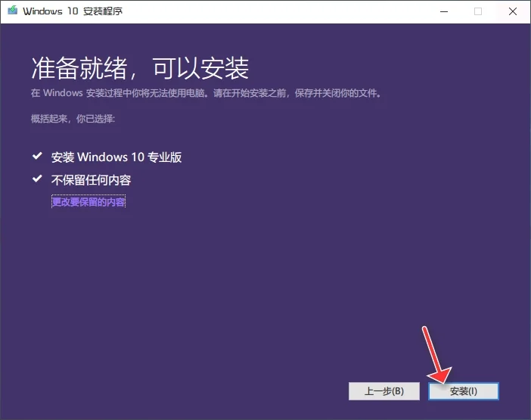This screenshot has width=531, height=420.
Task: Close the Windows 10 安装程序 window
Action: [513, 11]
